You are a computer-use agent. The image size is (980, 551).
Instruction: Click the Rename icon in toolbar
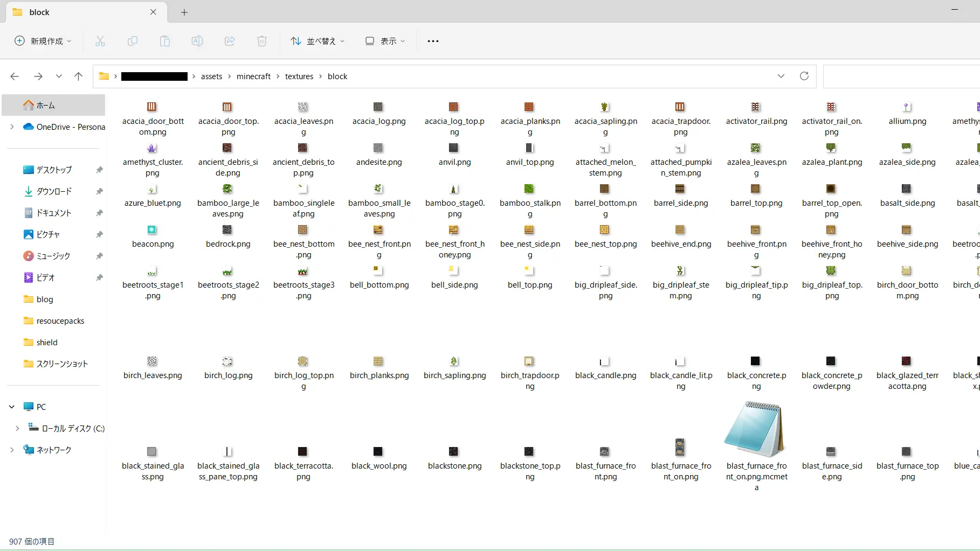click(197, 41)
